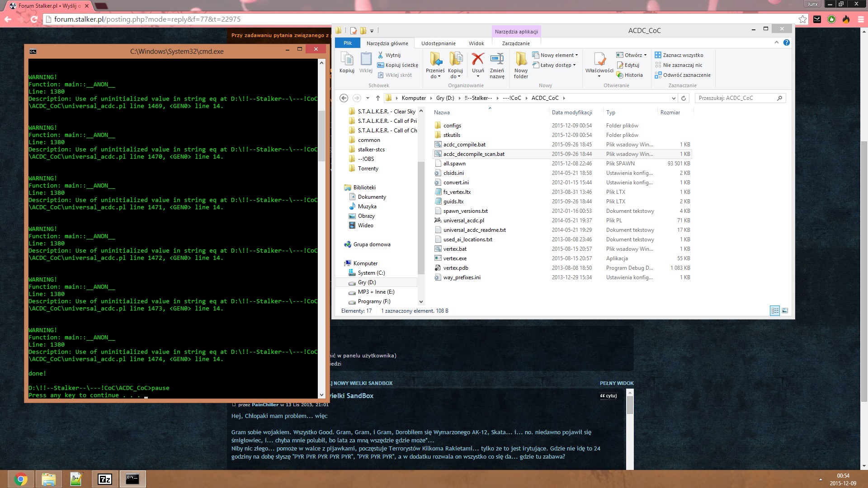Click Gry (D:) breadcrumb
This screenshot has height=488, width=868.
point(445,98)
